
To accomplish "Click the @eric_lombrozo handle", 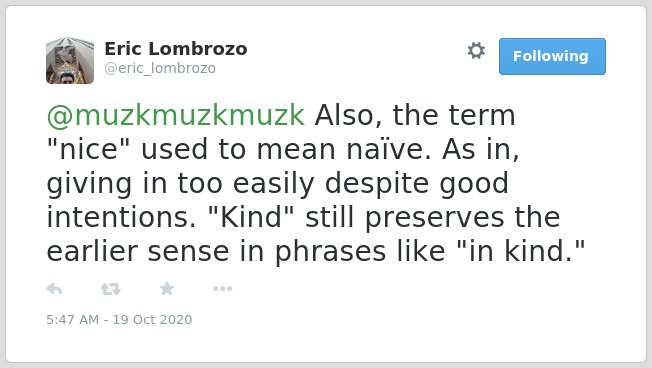I will [160, 68].
